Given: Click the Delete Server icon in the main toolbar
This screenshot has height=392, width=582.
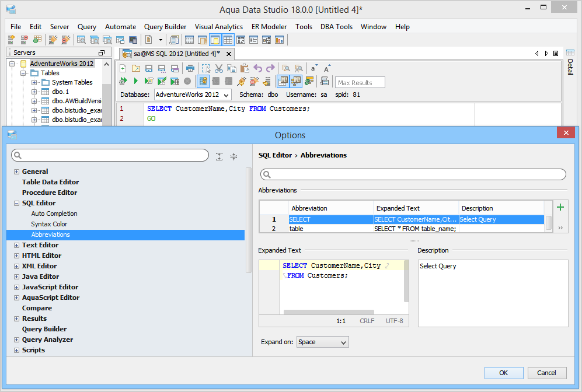Looking at the screenshot, I should pyautogui.click(x=24, y=39).
